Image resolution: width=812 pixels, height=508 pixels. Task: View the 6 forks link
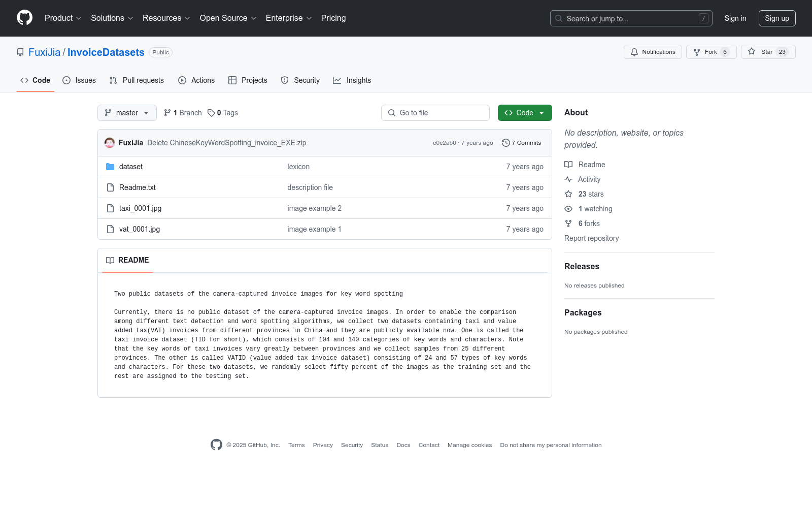582,224
